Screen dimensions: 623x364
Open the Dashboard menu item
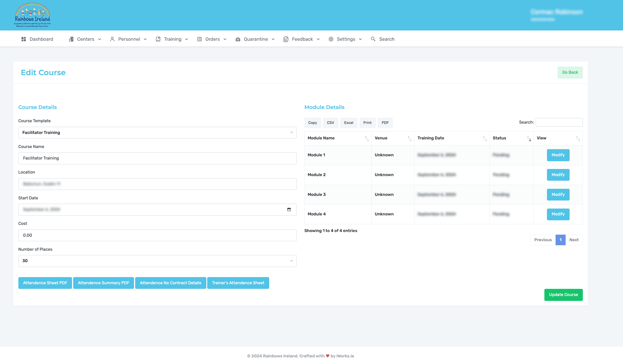pos(37,39)
